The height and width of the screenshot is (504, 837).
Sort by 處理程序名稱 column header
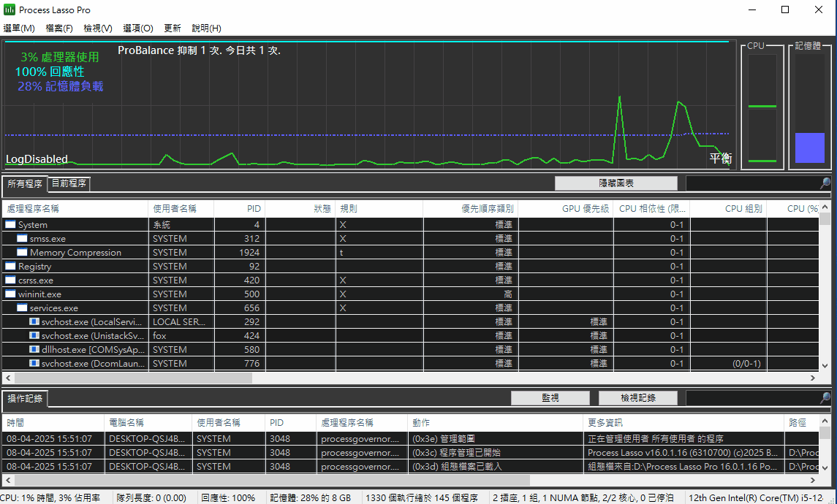tap(75, 208)
